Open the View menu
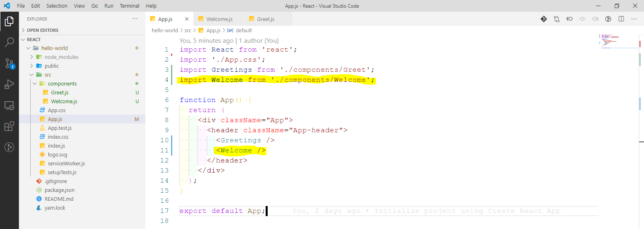644x229 pixels. coord(79,6)
